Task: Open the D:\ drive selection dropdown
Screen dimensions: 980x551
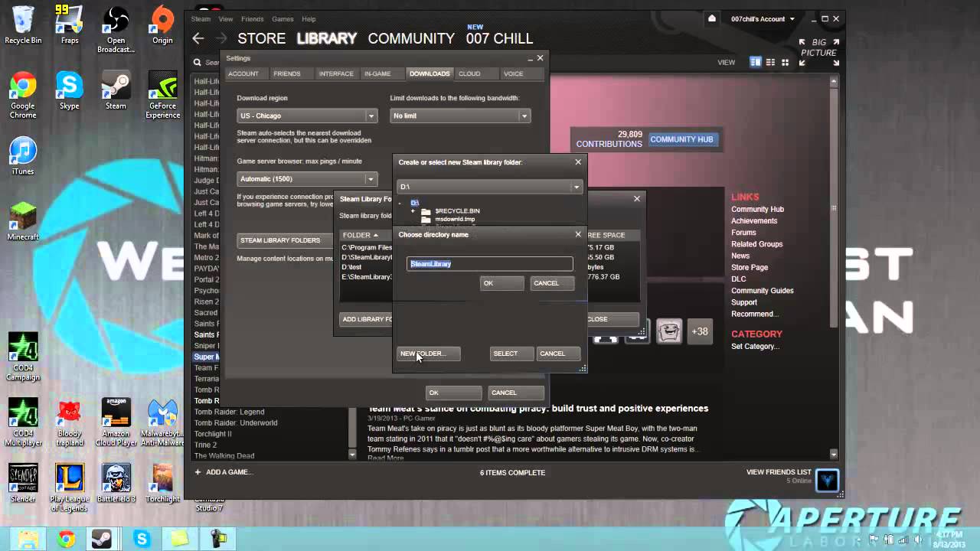Action: [x=489, y=187]
